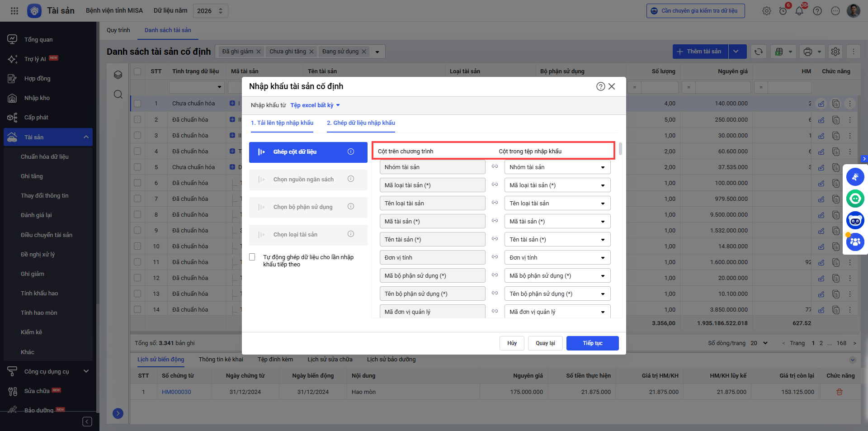Click the Excel export icon
The image size is (868, 431).
click(779, 52)
